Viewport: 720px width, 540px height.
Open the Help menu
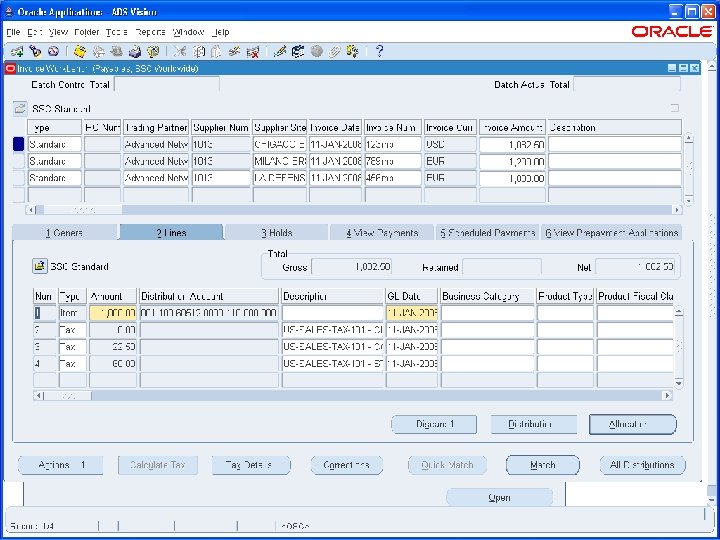tap(221, 32)
